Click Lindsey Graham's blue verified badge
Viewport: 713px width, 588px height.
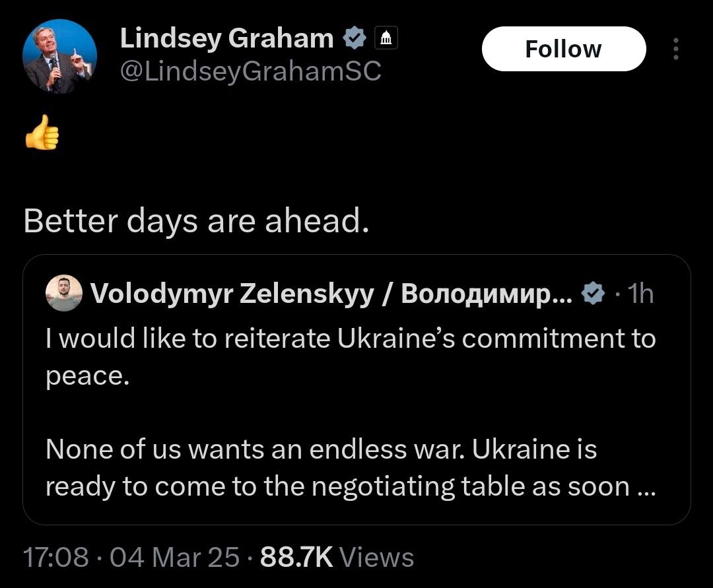pyautogui.click(x=355, y=40)
